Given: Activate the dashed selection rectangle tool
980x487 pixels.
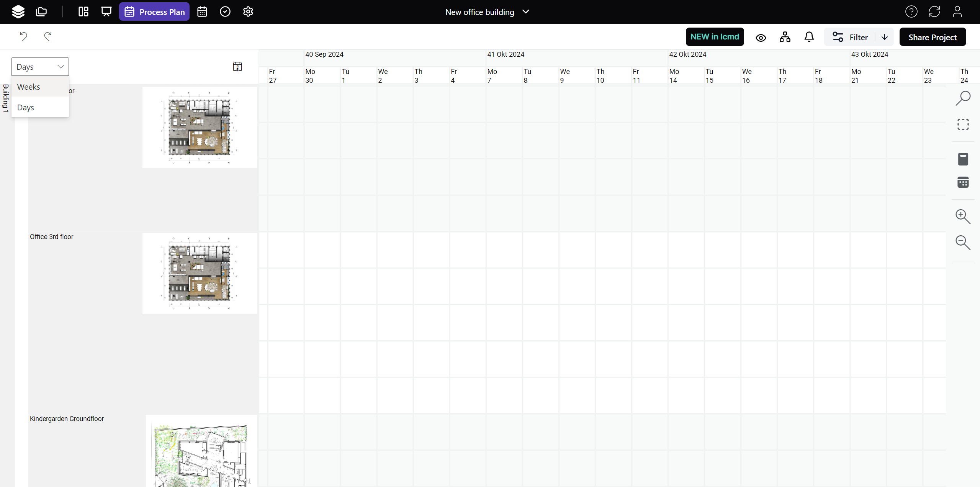Looking at the screenshot, I should (x=963, y=125).
